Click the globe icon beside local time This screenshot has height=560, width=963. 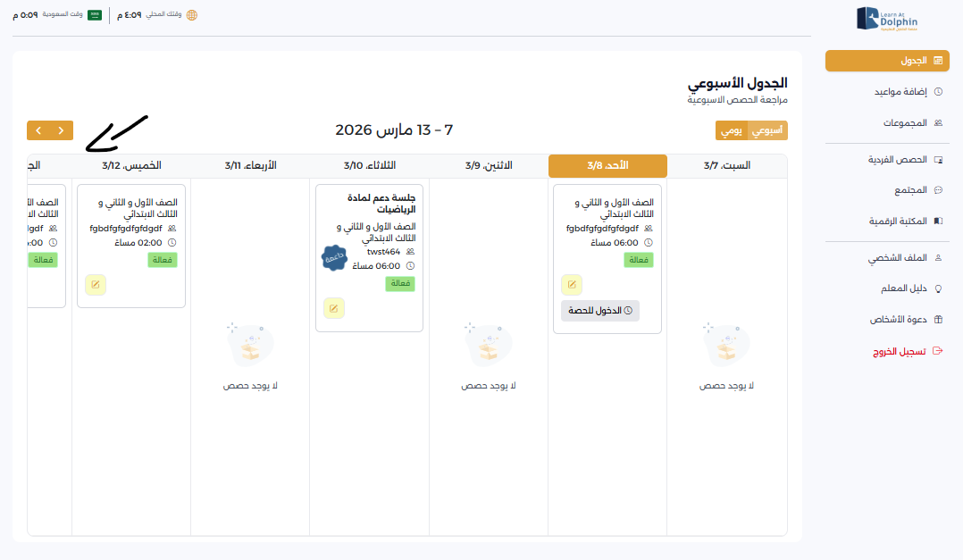pyautogui.click(x=191, y=15)
